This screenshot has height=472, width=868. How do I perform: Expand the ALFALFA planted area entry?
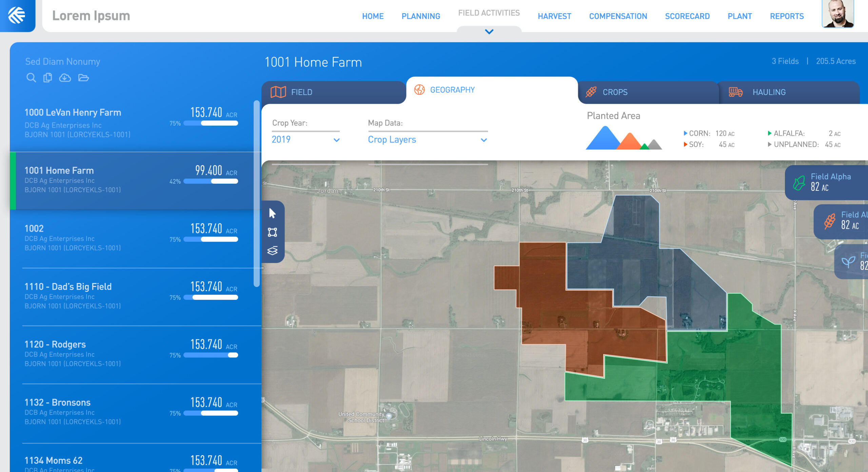point(769,133)
